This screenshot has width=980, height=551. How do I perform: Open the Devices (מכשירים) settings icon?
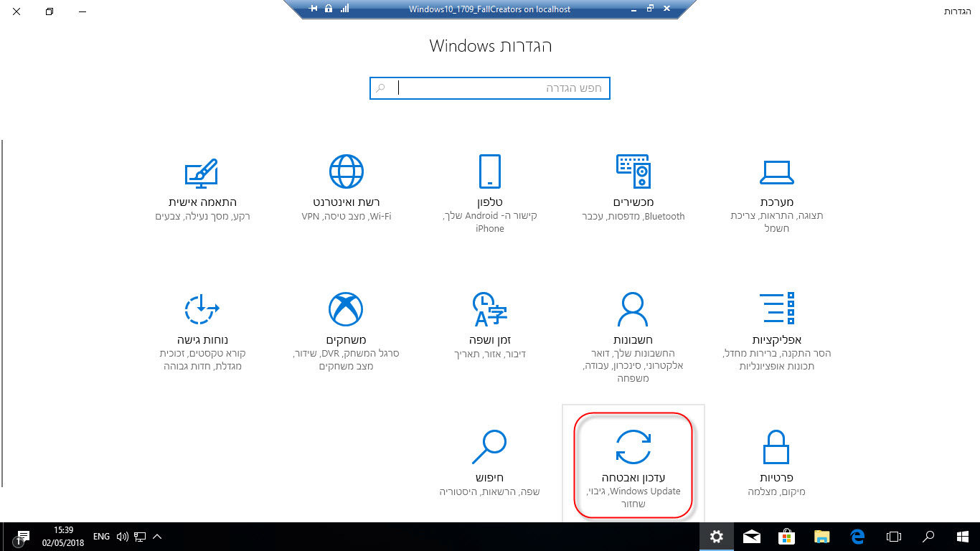(x=633, y=171)
